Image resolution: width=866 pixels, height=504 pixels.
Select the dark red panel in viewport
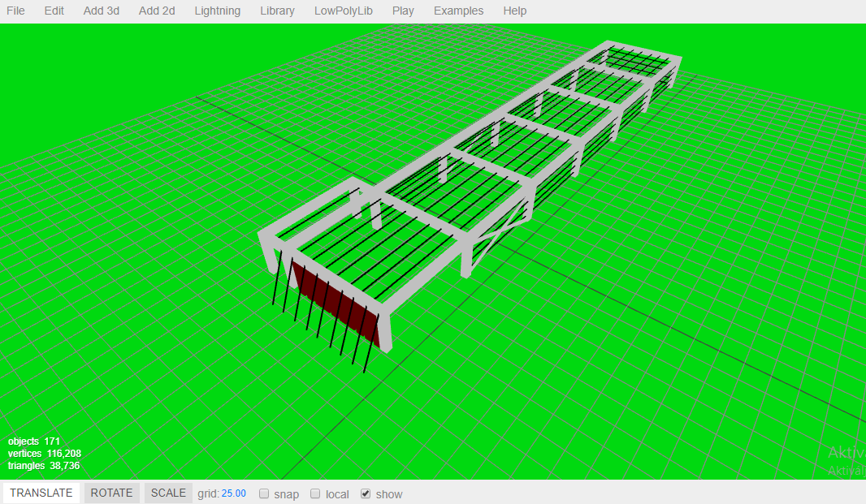click(337, 303)
